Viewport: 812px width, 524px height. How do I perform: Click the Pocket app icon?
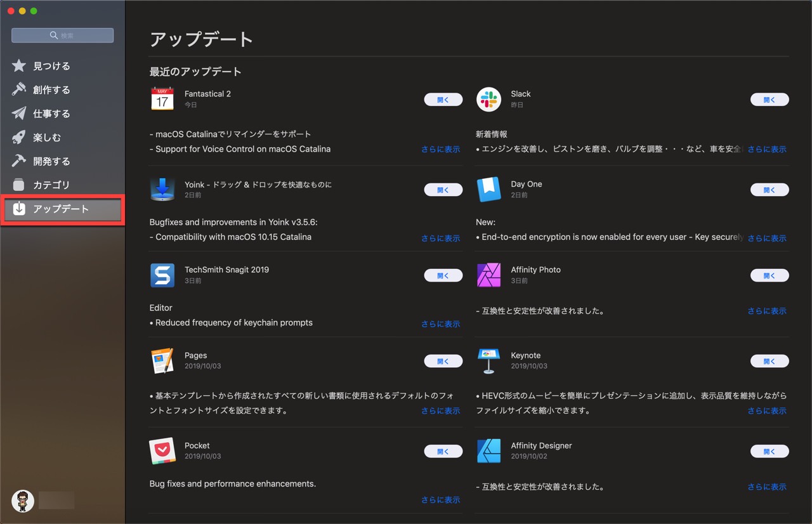pyautogui.click(x=162, y=451)
